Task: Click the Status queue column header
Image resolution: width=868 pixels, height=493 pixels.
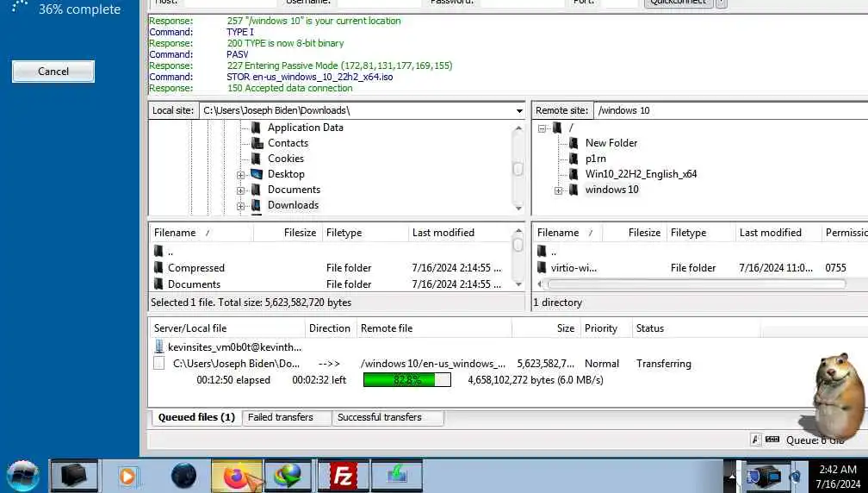Action: (x=697, y=328)
